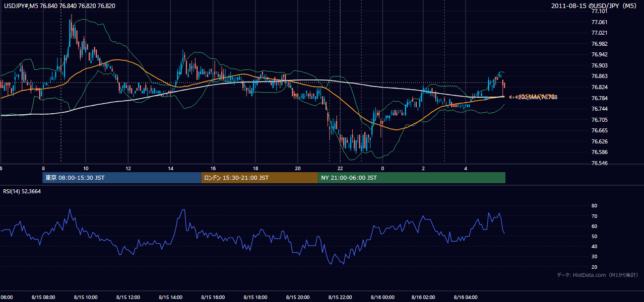Click the RSI scale label 60
This screenshot has width=644, height=302.
click(x=594, y=226)
